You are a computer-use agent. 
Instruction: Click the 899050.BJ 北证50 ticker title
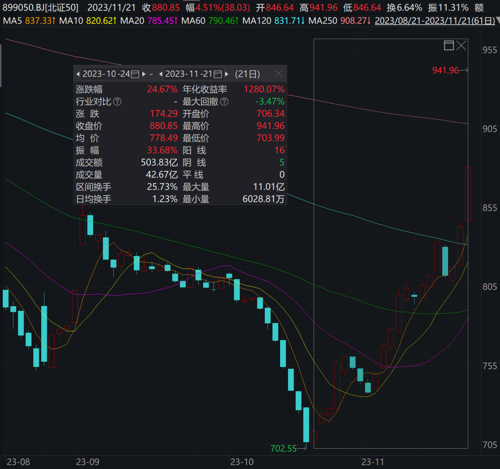tap(41, 7)
